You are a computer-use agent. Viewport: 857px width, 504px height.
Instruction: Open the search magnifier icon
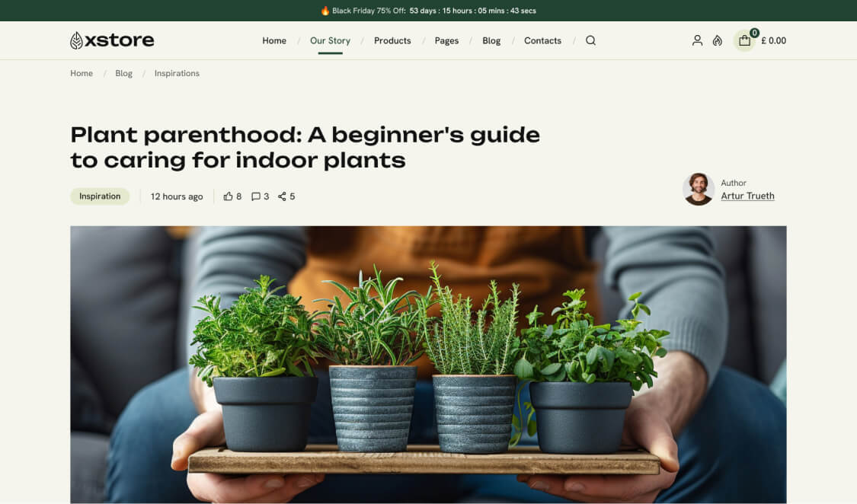point(590,41)
